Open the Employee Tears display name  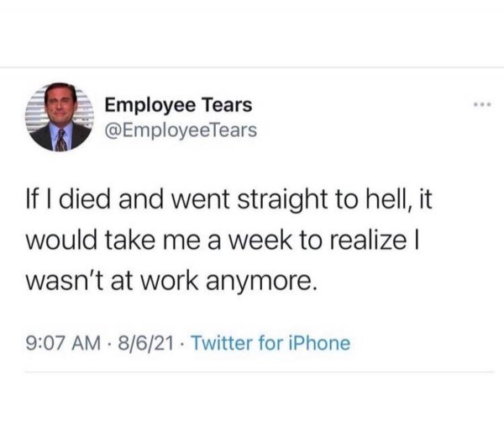176,105
